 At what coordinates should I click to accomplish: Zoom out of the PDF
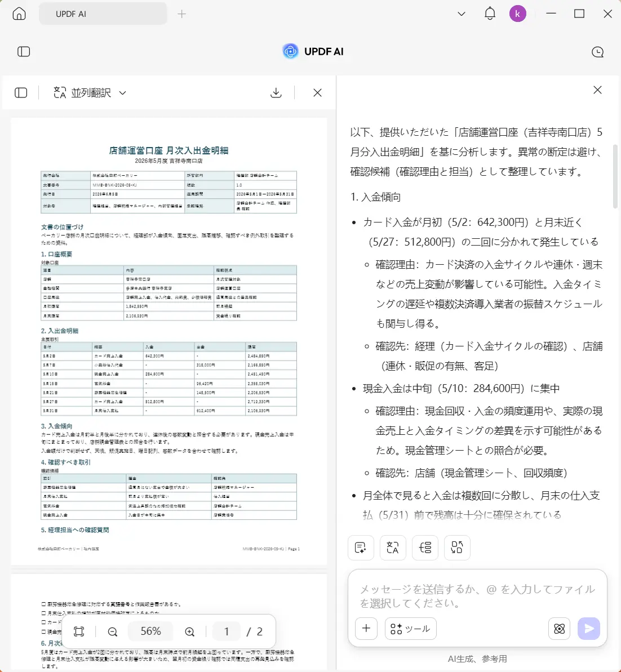pyautogui.click(x=112, y=631)
